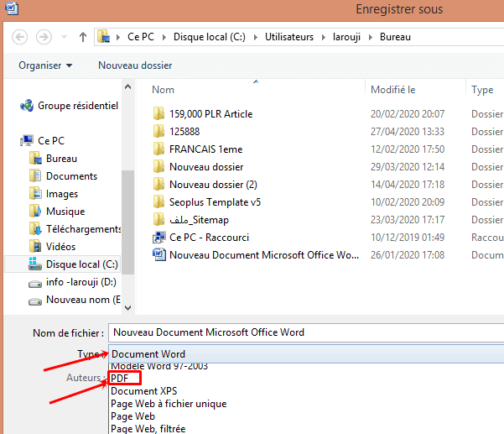Click the Word icon in the title bar
This screenshot has height=434, width=504.
(10, 9)
